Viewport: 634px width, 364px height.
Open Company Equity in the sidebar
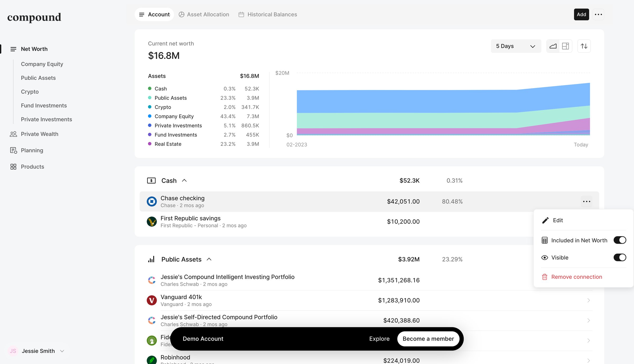click(x=42, y=64)
